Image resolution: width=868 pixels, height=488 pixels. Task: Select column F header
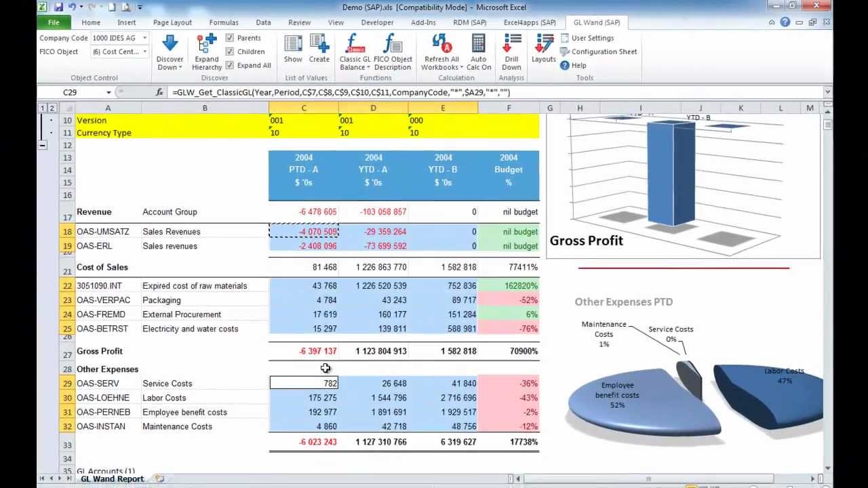tap(509, 108)
